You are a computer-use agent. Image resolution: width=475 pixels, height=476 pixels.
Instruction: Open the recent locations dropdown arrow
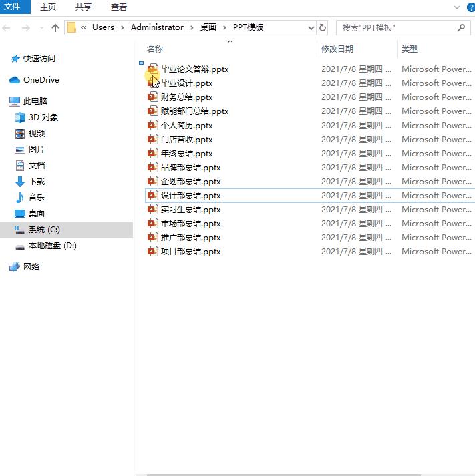(41, 28)
